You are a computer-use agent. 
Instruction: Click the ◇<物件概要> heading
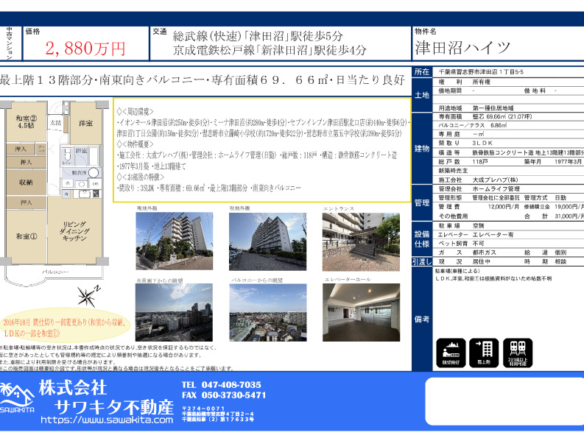135,145
